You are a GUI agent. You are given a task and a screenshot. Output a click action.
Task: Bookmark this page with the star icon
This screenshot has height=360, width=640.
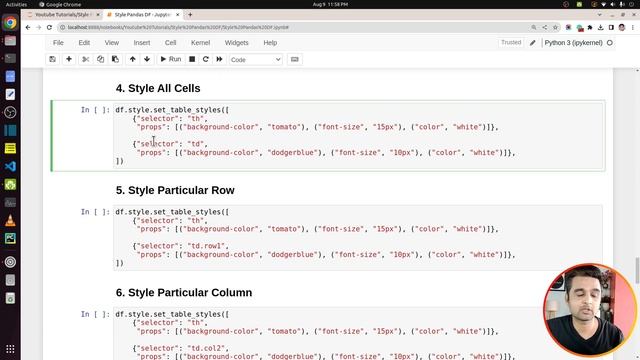point(555,27)
